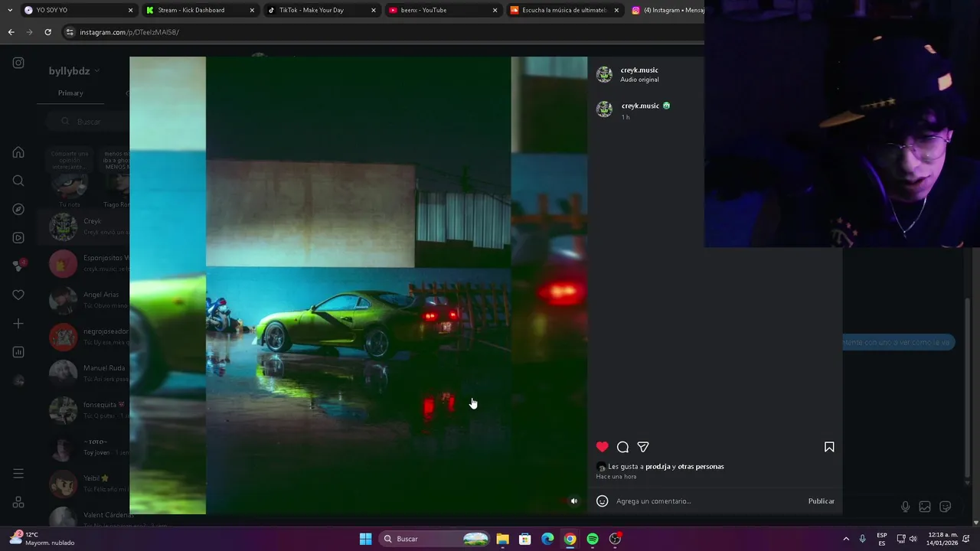
Task: Switch to 'Stream - Kick Dashboard' tab
Action: coord(201,10)
